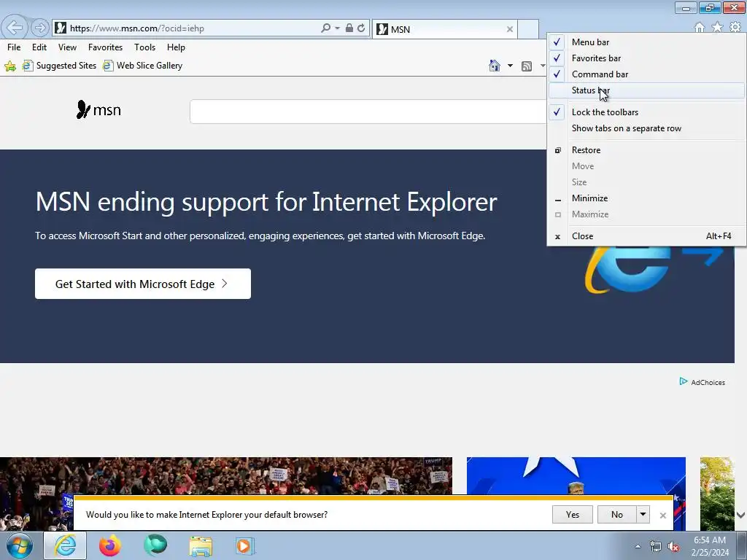Click the msn butterfly logo
The height and width of the screenshot is (560, 747).
coord(98,109)
